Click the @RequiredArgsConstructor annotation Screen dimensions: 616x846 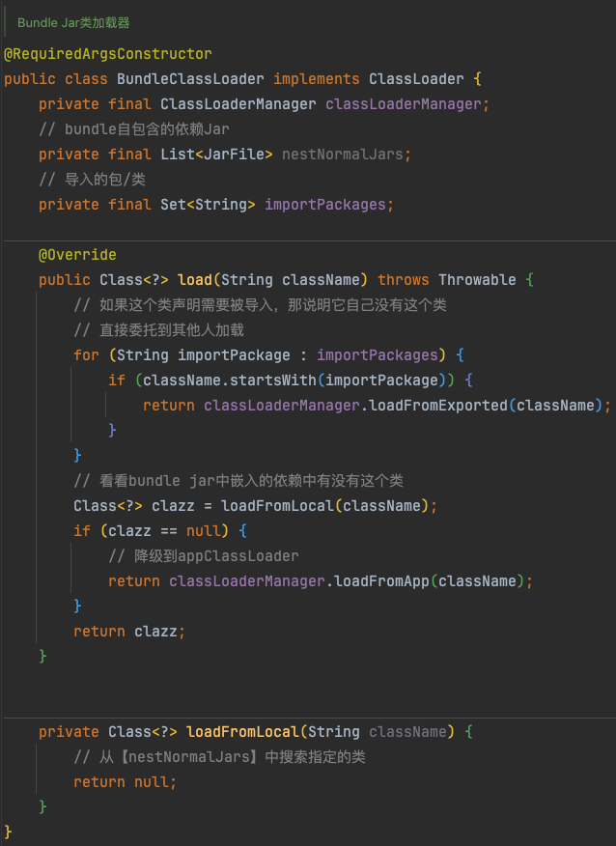pos(108,54)
